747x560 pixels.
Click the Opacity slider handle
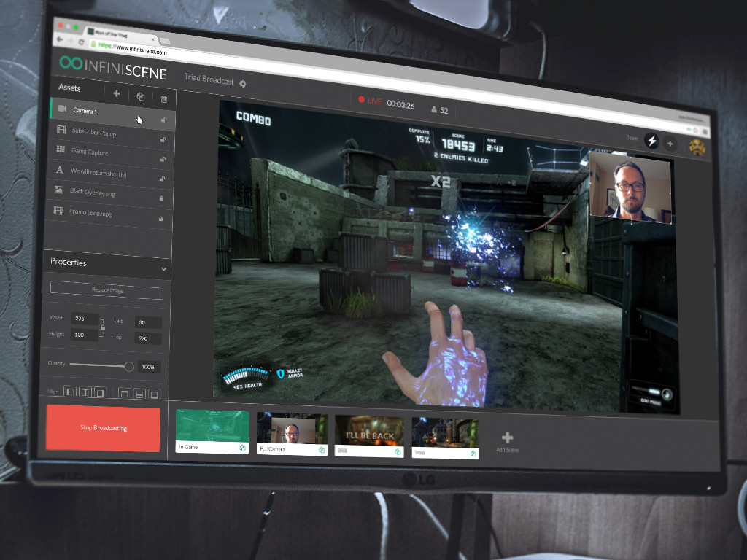pos(129,366)
